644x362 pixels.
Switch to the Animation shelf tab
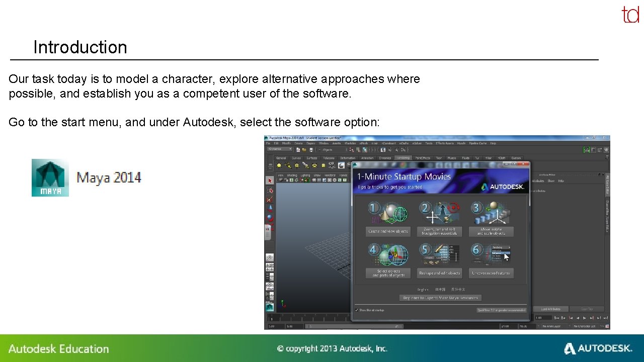point(367,158)
